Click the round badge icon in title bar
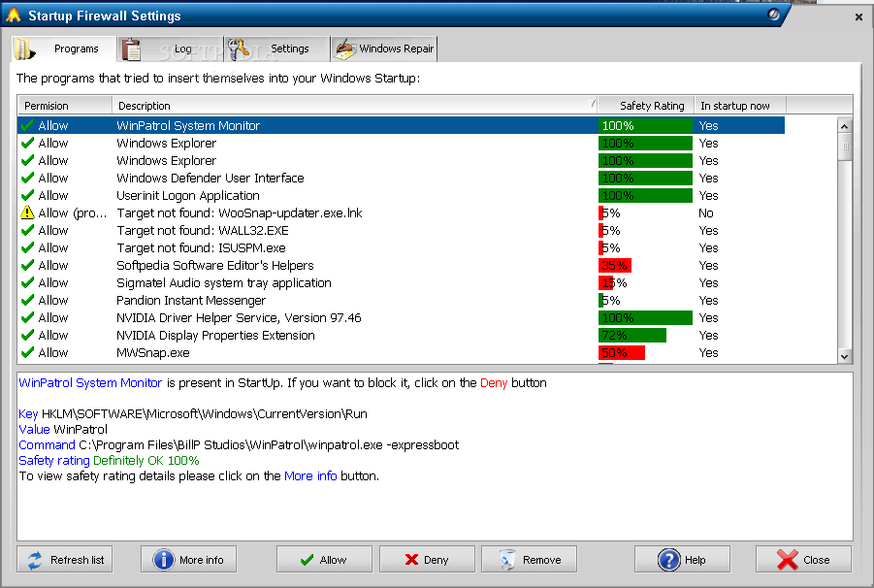 [x=773, y=14]
